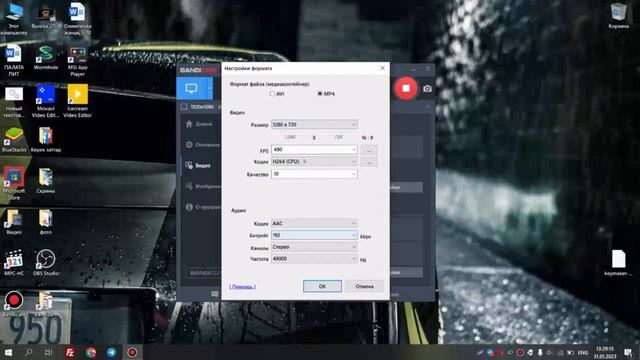Open the ПАЛАТА ПИТ Word document icon
This screenshot has width=640, height=360.
tap(14, 60)
